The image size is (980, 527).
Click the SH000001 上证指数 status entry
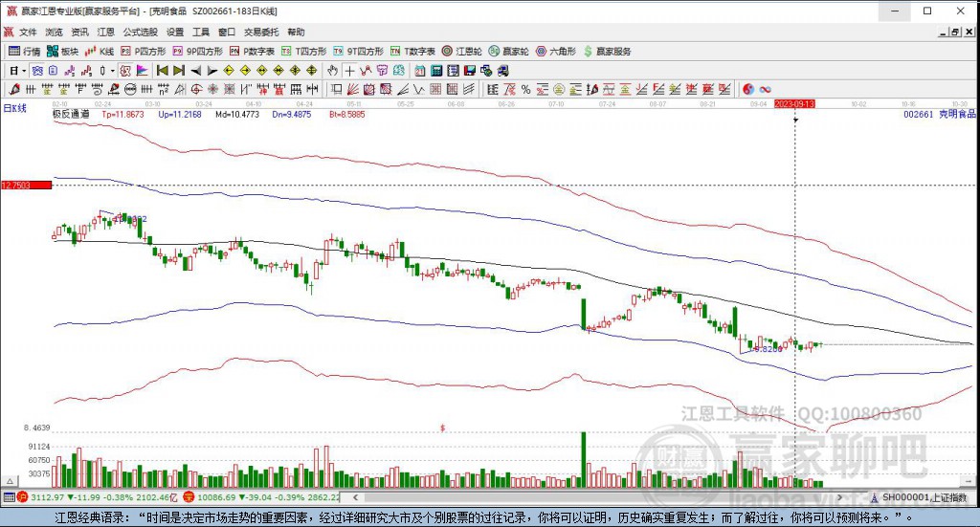[x=919, y=497]
